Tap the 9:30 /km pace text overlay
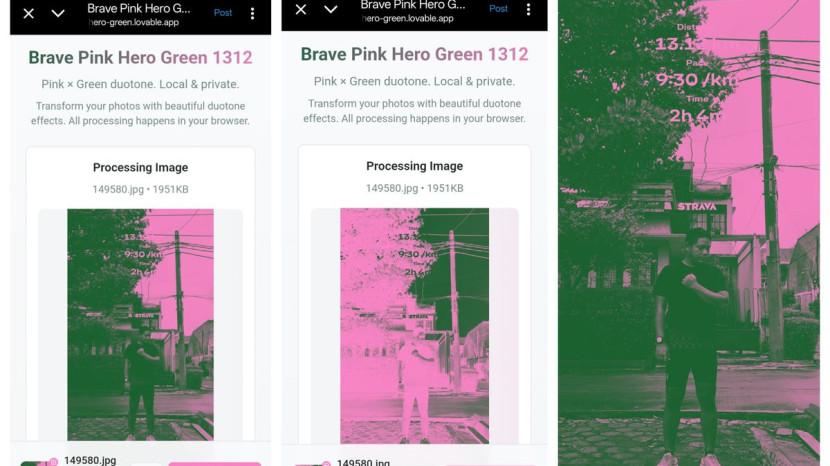Viewport: 830px width, 466px height. pyautogui.click(x=695, y=79)
